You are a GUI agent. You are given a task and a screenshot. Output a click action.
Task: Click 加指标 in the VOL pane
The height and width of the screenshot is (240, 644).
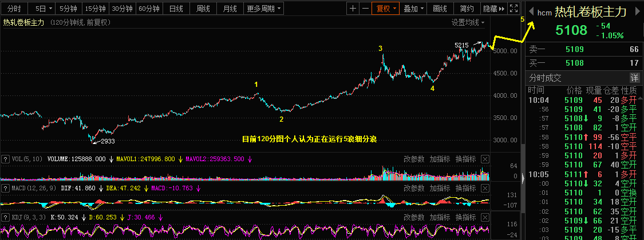click(440, 159)
